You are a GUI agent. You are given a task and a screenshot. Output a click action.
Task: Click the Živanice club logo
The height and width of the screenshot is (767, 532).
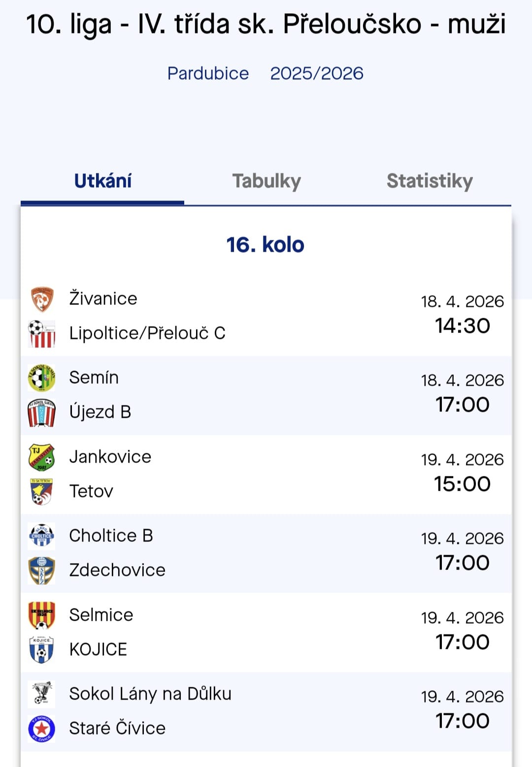click(x=42, y=299)
